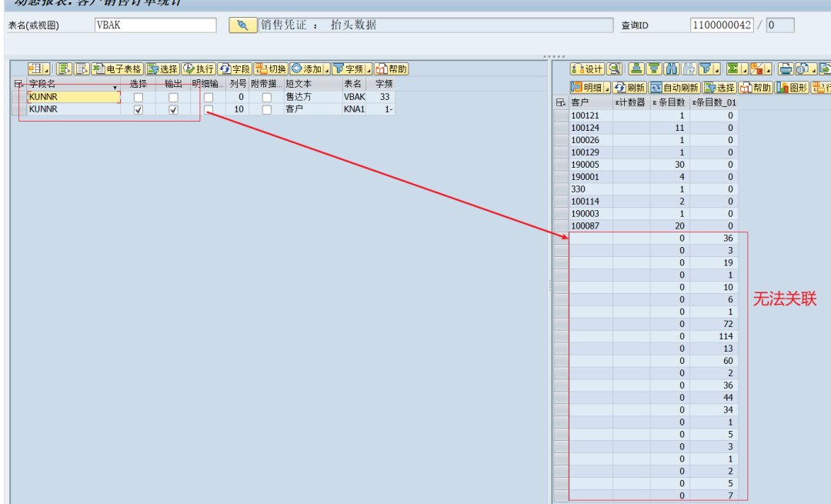Open 帮助 help in right toolbar
831x504 pixels.
coord(756,88)
